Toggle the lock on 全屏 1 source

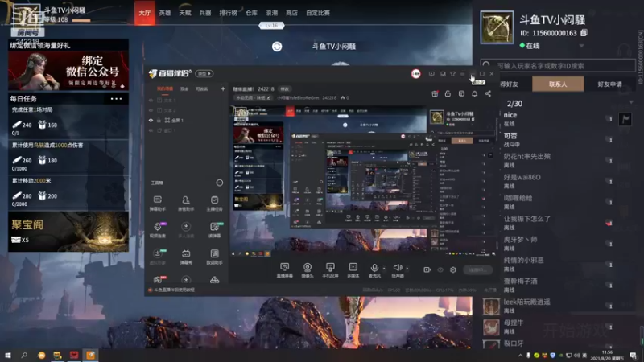pyautogui.click(x=159, y=120)
